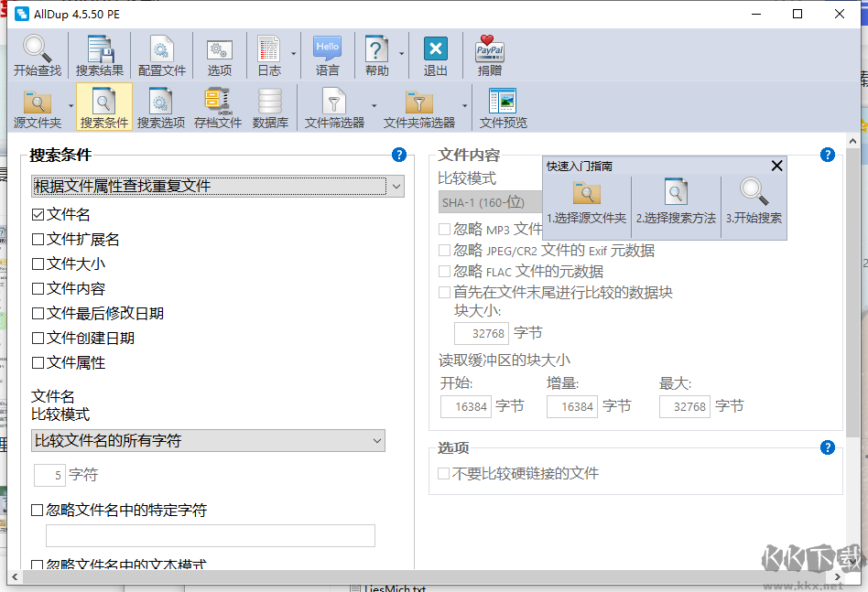Toggle 首先在文件末尾进行比较的数据块 checkbox
Screen dimensions: 868x592
(444, 292)
